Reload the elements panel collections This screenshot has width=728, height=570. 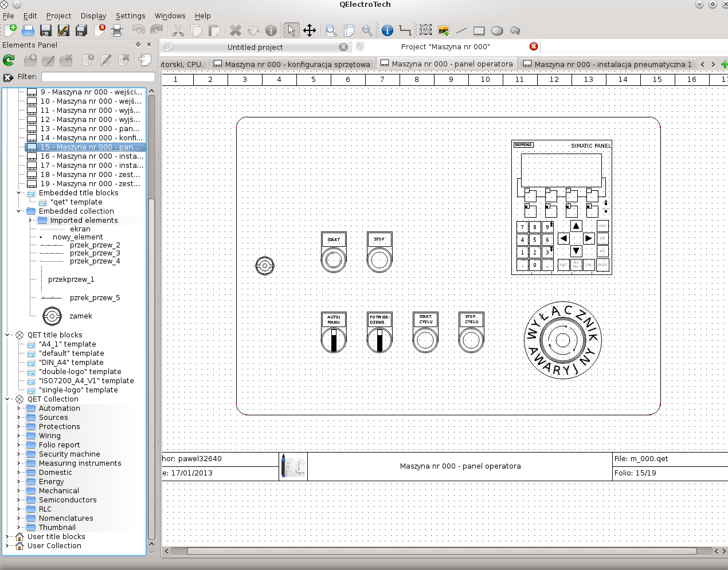(9, 60)
